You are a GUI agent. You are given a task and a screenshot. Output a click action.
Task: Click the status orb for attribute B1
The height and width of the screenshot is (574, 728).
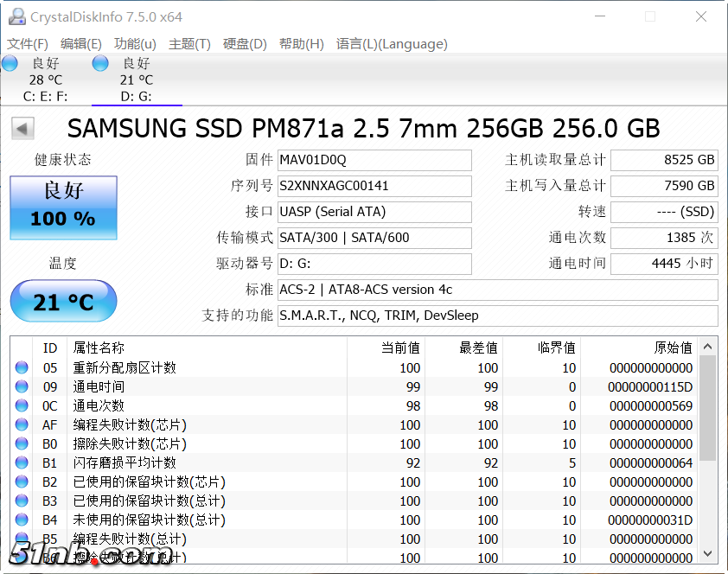pyautogui.click(x=22, y=462)
